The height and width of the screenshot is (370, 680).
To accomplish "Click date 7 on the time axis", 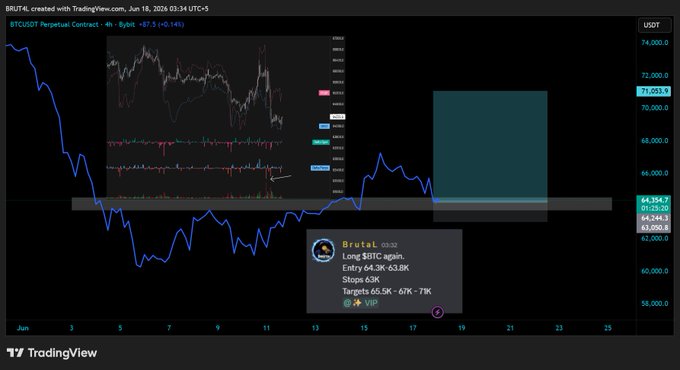I will 169,328.
